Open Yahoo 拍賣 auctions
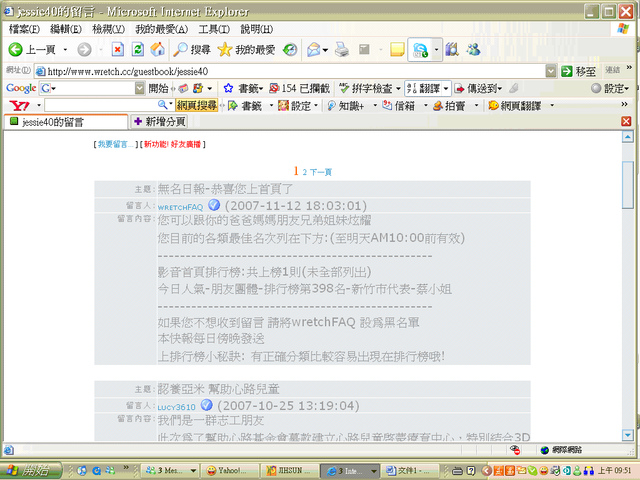 (x=449, y=106)
